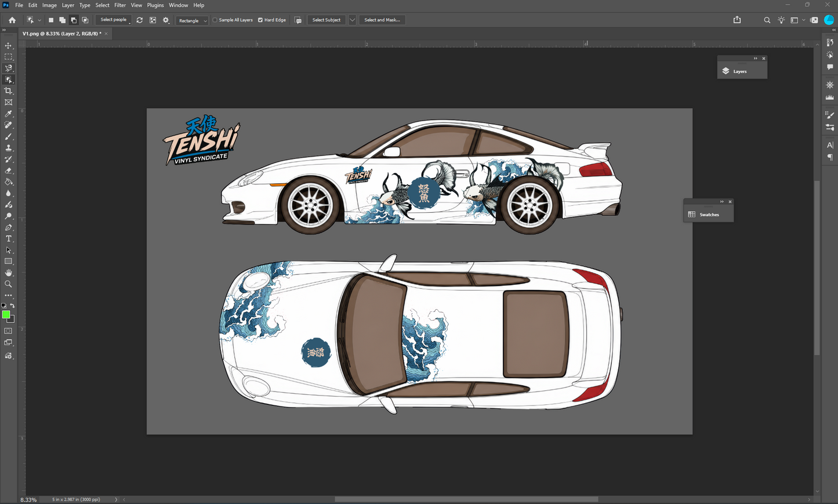Select the Brush tool
838x504 pixels.
[x=8, y=136]
